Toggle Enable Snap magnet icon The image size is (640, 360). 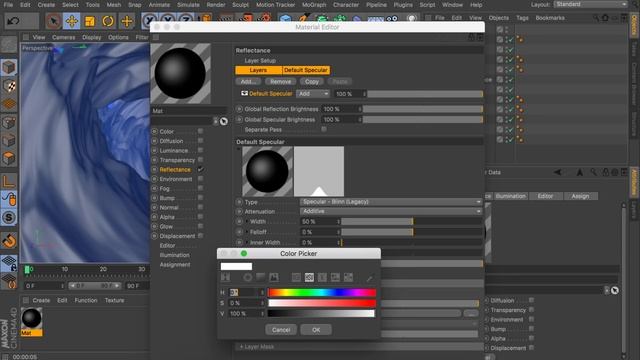point(9,241)
